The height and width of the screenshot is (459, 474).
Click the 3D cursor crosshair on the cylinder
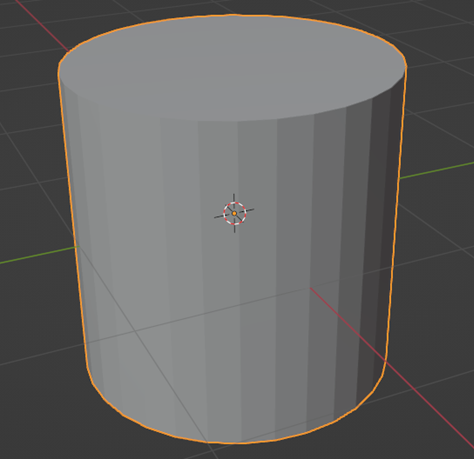click(234, 213)
